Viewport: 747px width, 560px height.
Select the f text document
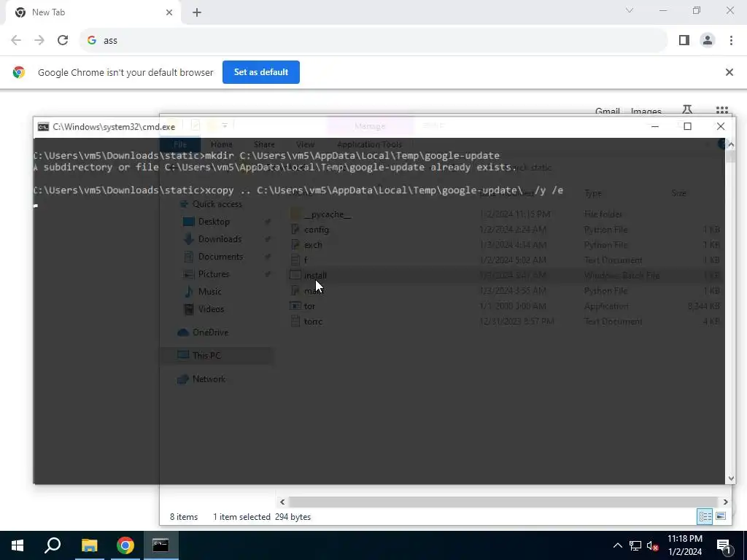[306, 260]
